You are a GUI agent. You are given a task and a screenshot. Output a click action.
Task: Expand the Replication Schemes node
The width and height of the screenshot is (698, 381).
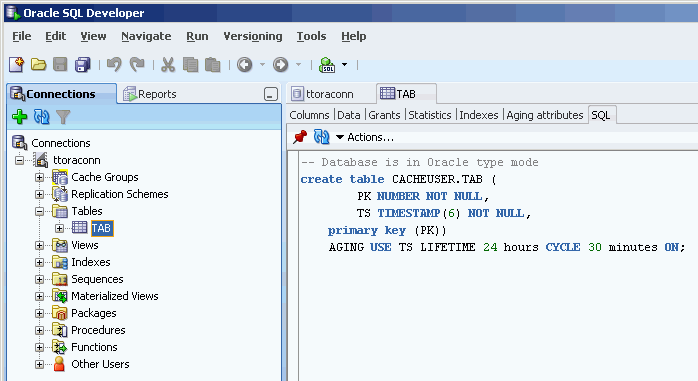(x=39, y=195)
